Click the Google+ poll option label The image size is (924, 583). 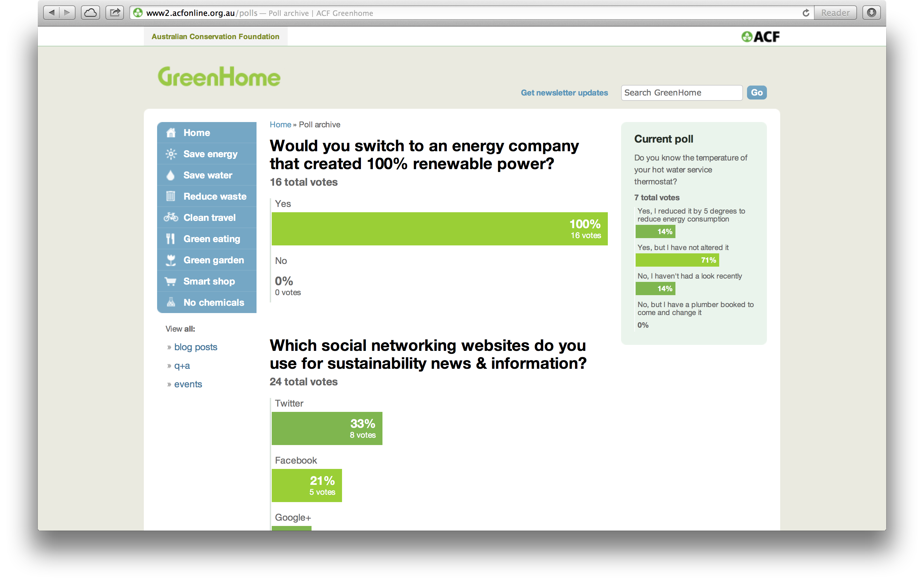[x=293, y=517]
